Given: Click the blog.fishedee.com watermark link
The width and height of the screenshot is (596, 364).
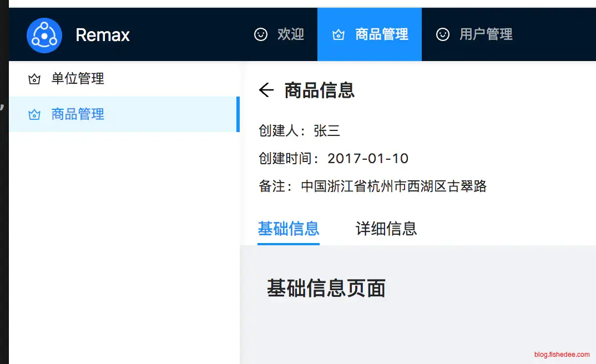Looking at the screenshot, I should tap(562, 354).
